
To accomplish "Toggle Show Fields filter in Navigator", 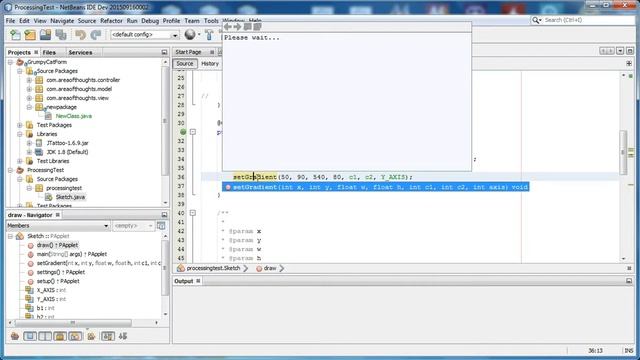I will click(30, 336).
